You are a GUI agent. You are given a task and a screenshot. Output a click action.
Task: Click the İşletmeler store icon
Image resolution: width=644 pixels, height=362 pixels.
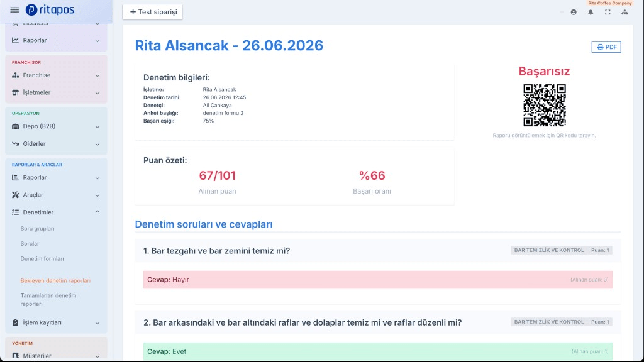15,92
